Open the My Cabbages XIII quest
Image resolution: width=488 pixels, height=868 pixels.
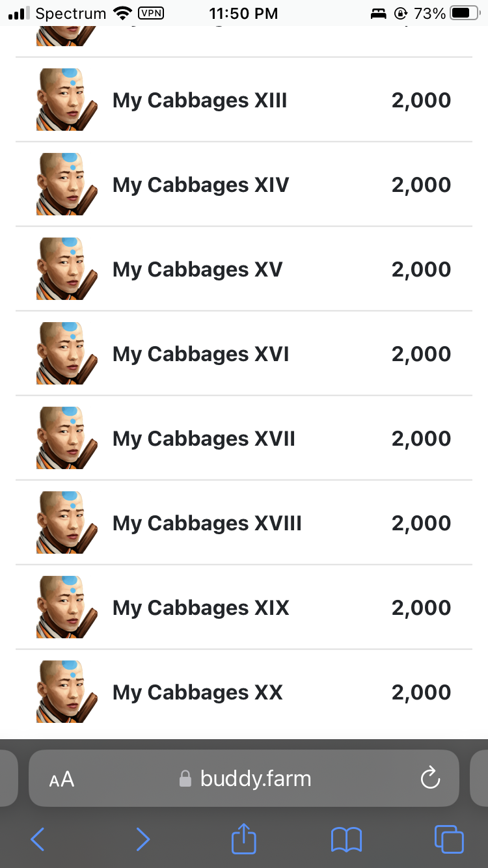pos(200,100)
